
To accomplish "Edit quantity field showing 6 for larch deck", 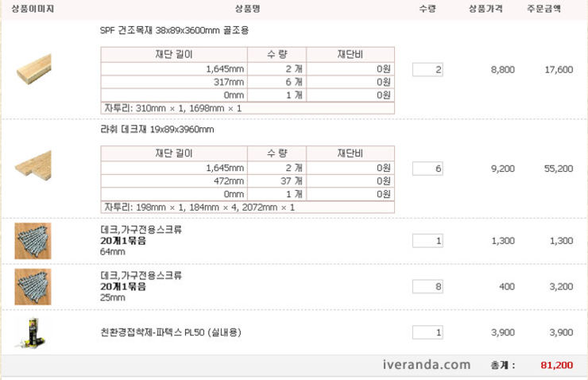I will (427, 169).
